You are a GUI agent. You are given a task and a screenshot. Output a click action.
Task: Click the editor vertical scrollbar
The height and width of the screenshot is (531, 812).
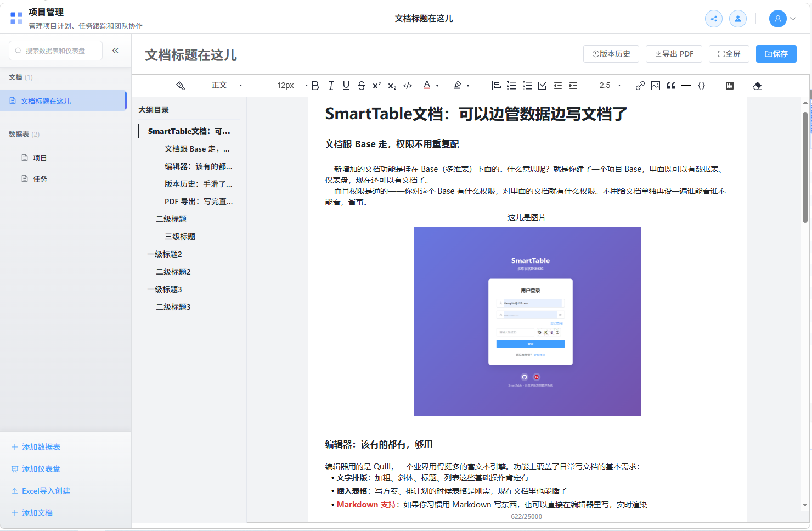805,167
